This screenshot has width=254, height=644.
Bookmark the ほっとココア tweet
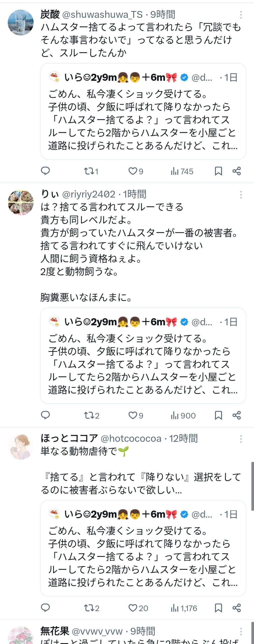(218, 608)
